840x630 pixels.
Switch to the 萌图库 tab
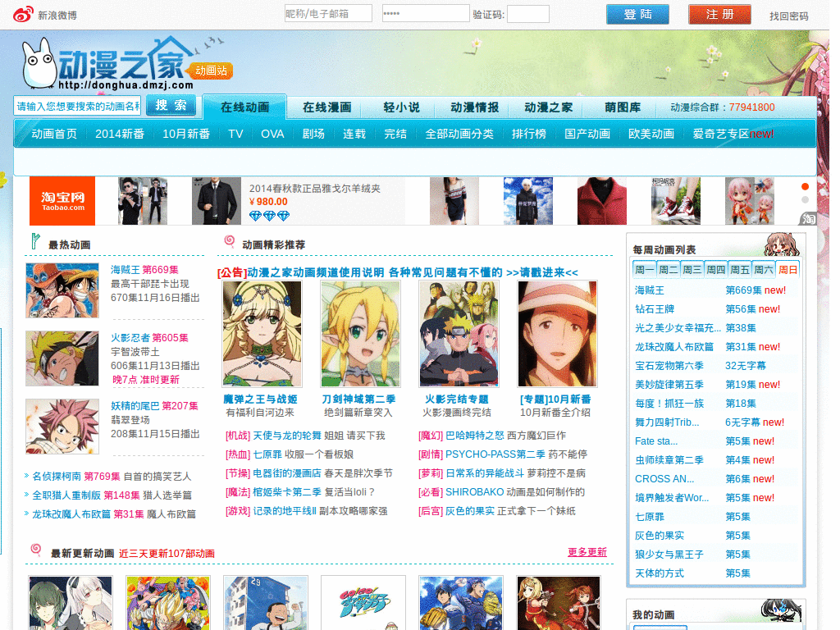623,107
